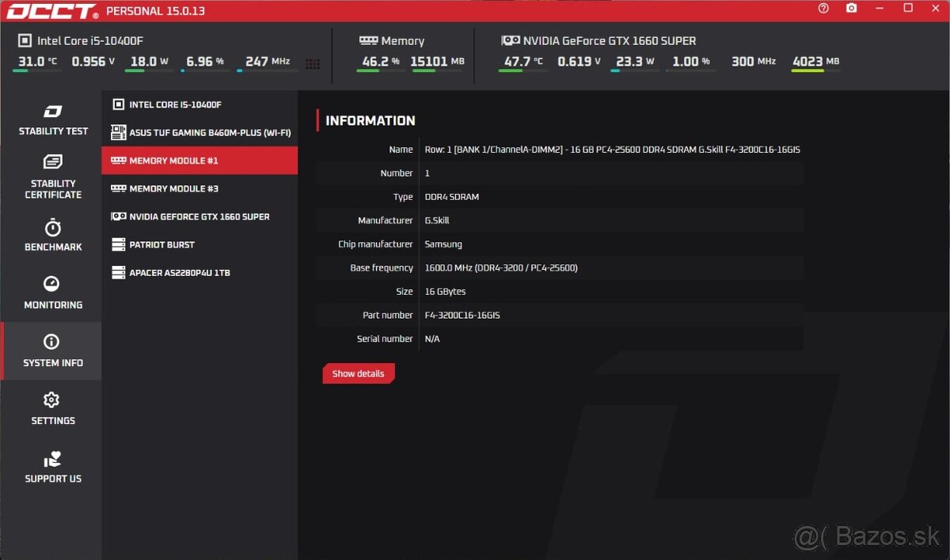The height and width of the screenshot is (560, 950).
Task: Click the CPU core grid icon
Action: point(313,64)
